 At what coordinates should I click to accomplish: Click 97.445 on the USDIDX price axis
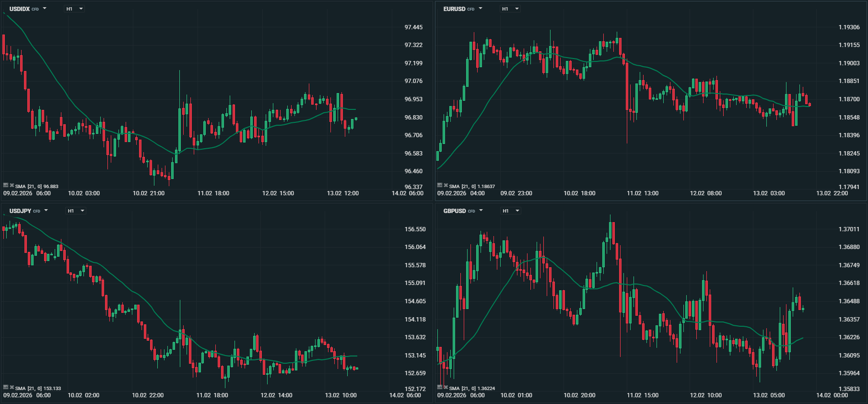[x=413, y=27]
